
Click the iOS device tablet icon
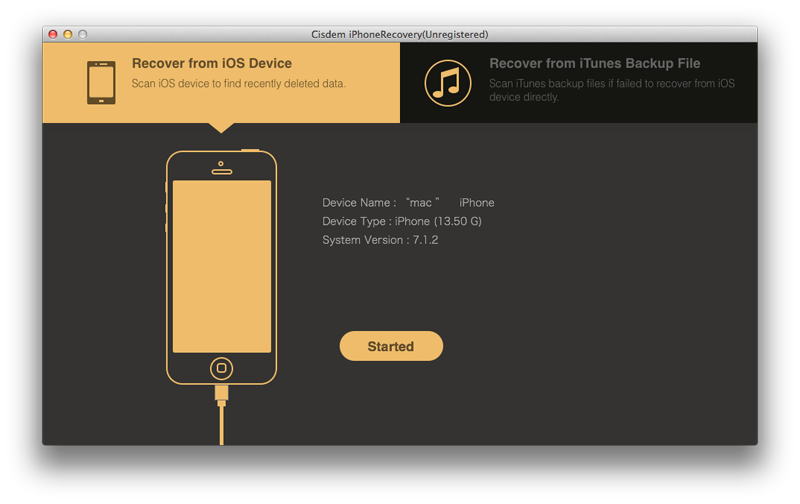(x=101, y=83)
